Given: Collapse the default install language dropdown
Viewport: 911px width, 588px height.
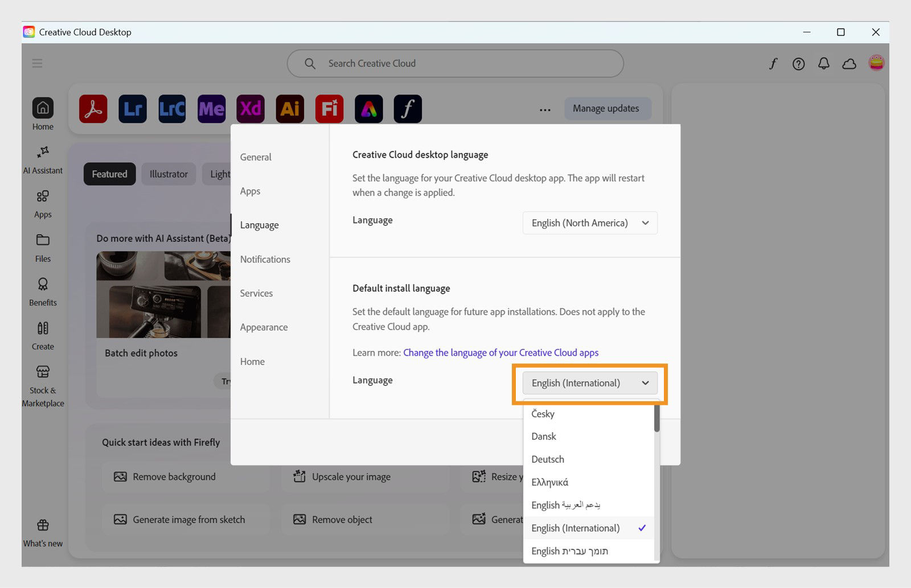Looking at the screenshot, I should pyautogui.click(x=590, y=383).
